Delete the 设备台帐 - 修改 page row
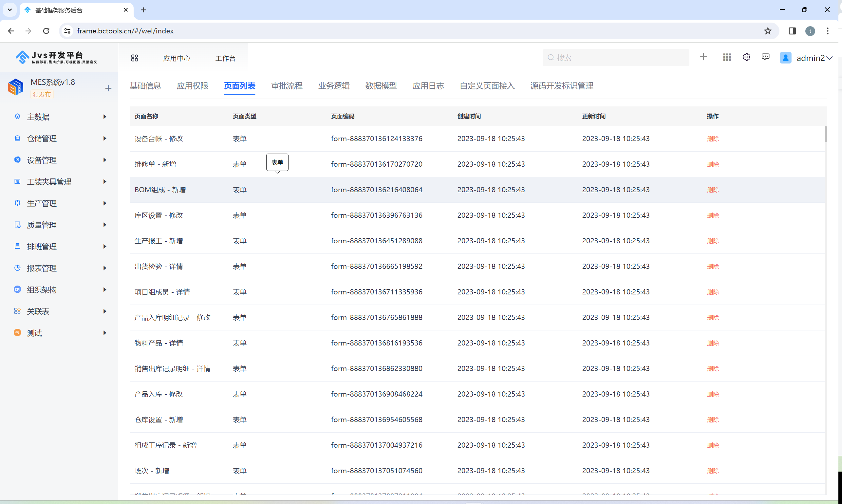The width and height of the screenshot is (842, 504). pyautogui.click(x=713, y=139)
